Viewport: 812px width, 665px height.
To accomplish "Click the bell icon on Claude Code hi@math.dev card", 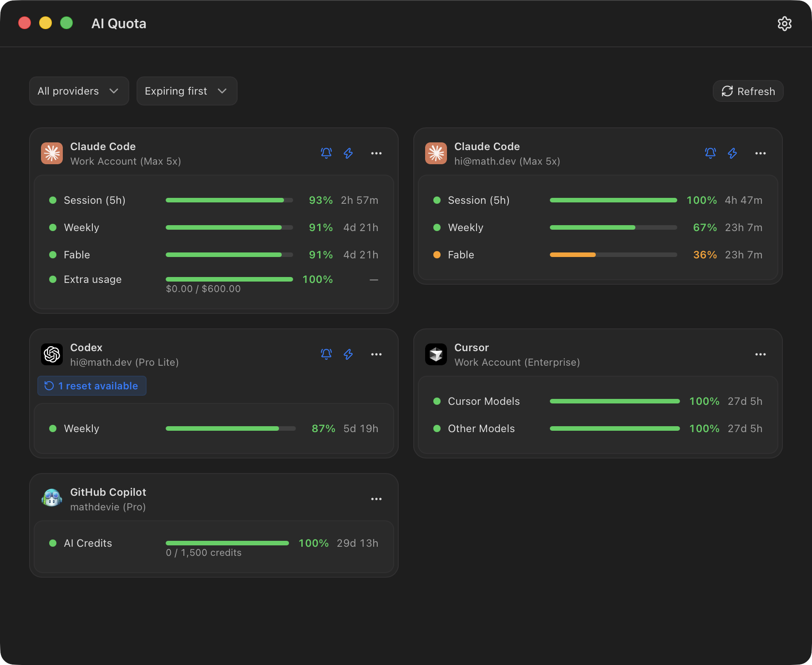I will pyautogui.click(x=710, y=153).
